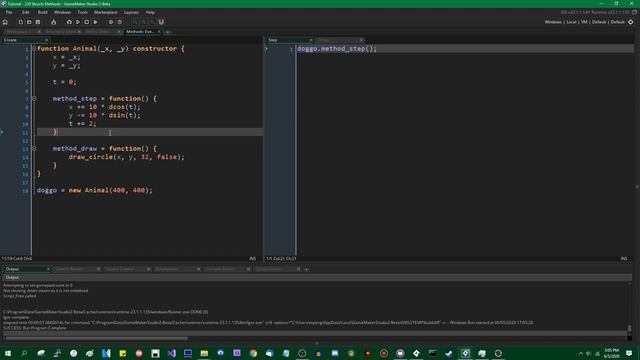
Task: Create a new project from toolbar
Action: pyautogui.click(x=20, y=22)
